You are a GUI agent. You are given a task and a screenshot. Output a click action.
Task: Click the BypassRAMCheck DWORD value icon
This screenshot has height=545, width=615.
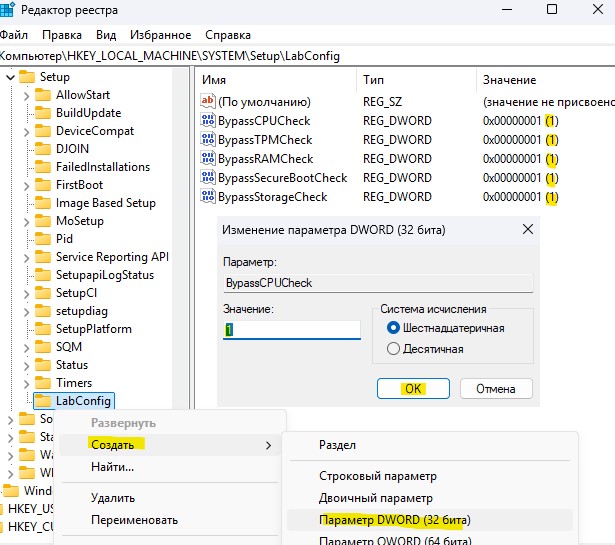click(207, 158)
